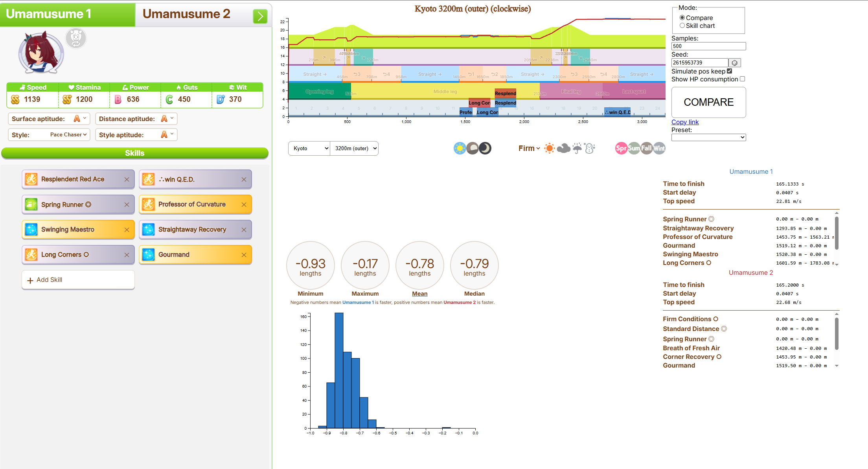Viewport: 868px width, 469px height.
Task: Select the evening time-of-day icon
Action: tap(473, 148)
